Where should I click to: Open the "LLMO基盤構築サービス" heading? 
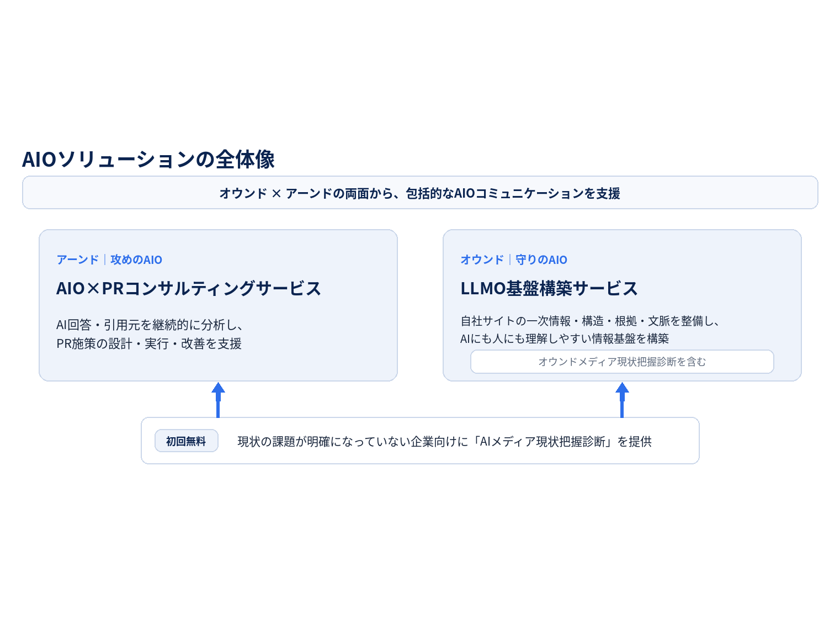pos(549,288)
